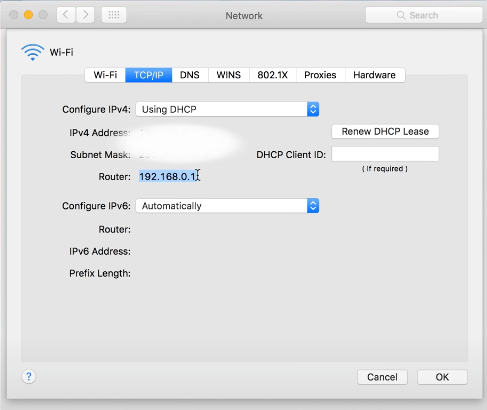Show all preferences grid icon

pos(114,15)
